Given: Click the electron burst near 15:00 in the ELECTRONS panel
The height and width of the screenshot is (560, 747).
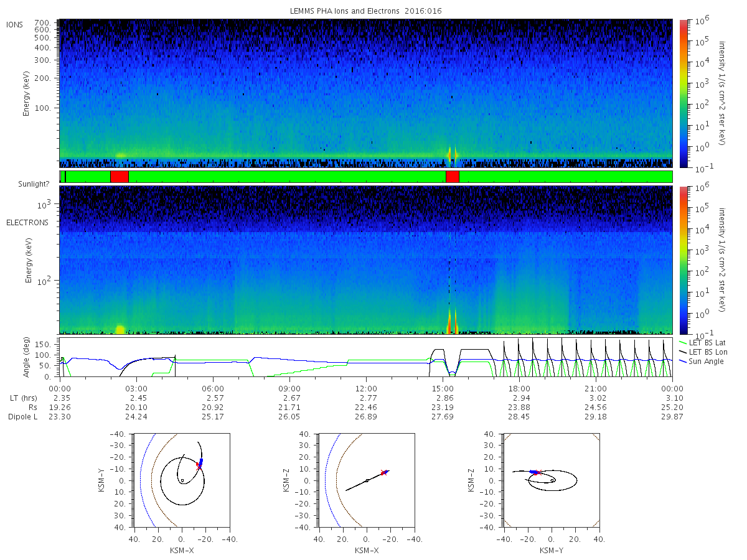Looking at the screenshot, I should click(x=453, y=320).
